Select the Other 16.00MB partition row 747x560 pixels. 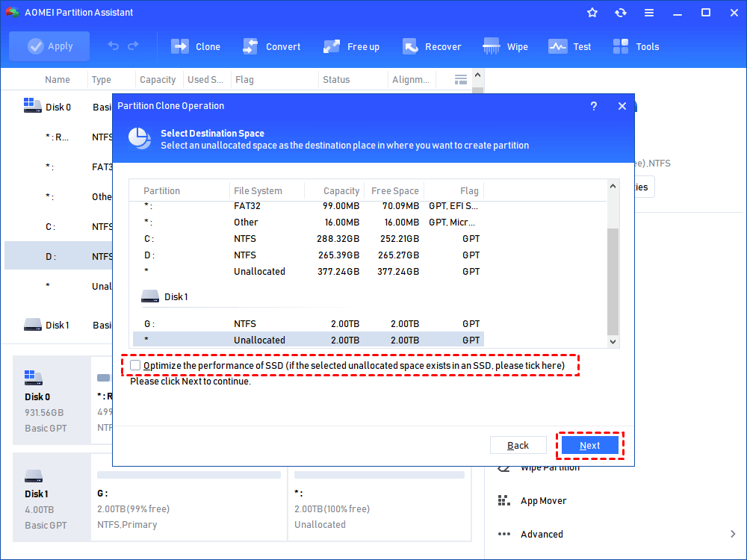(x=309, y=223)
